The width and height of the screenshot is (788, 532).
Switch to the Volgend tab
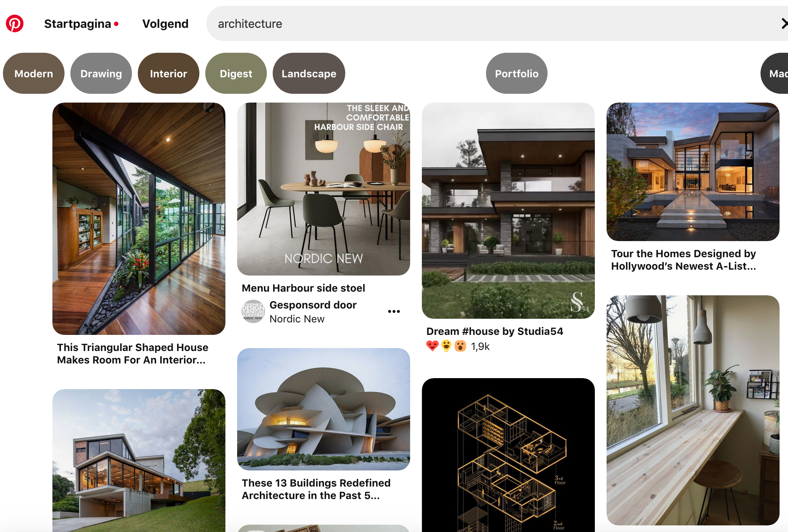tap(165, 24)
